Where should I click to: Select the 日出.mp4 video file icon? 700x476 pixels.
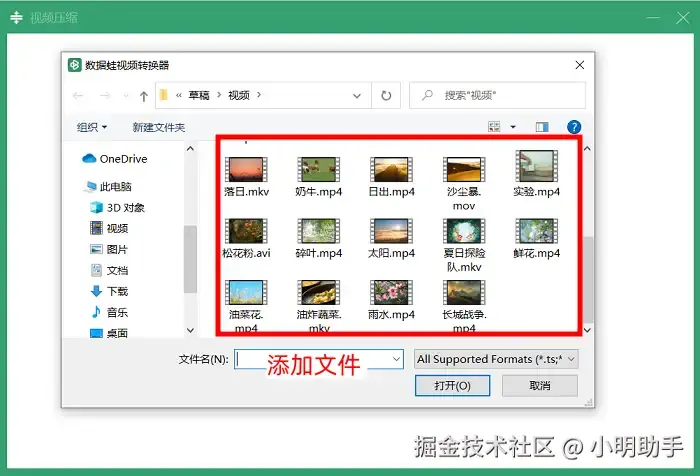point(391,169)
